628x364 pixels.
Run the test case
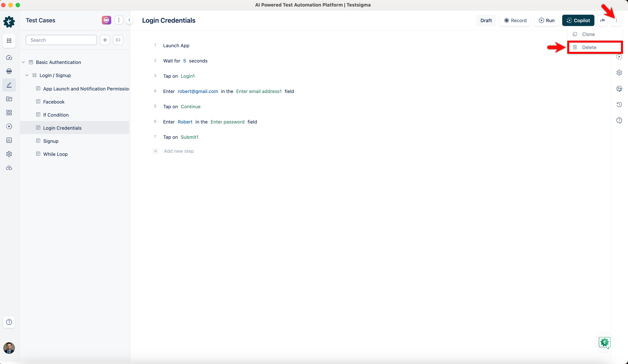point(547,20)
